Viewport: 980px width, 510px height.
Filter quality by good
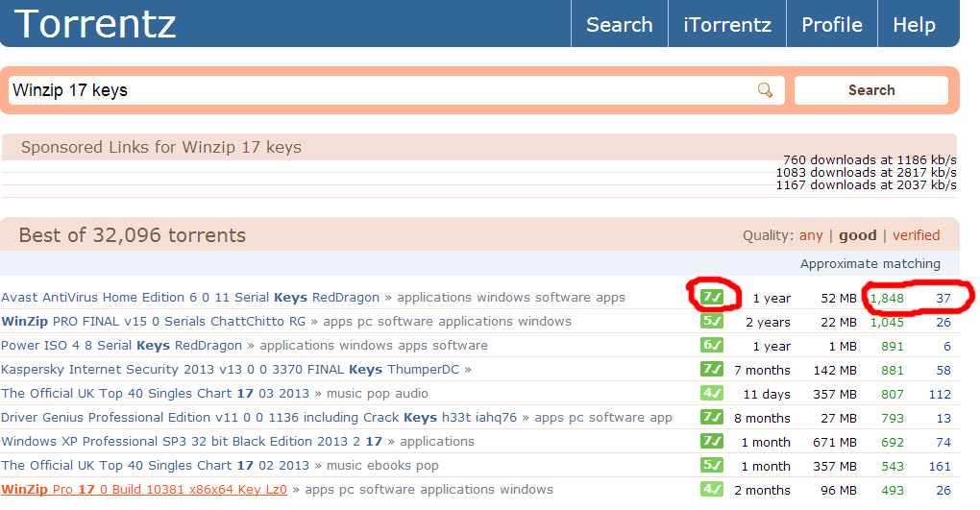(x=857, y=235)
